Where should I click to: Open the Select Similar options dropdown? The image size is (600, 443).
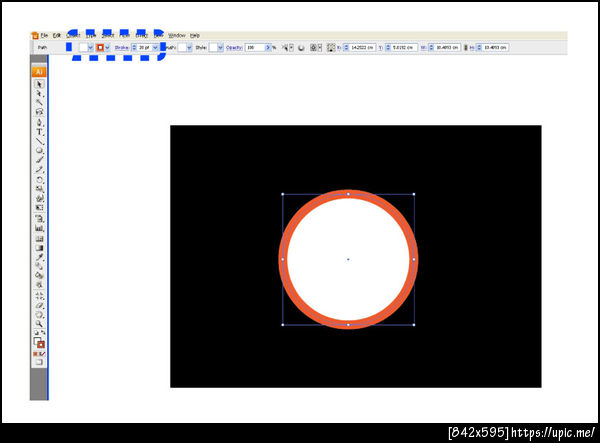[x=291, y=48]
